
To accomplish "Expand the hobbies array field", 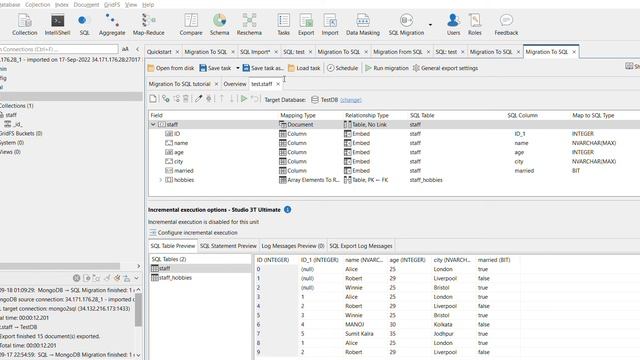I will point(160,180).
